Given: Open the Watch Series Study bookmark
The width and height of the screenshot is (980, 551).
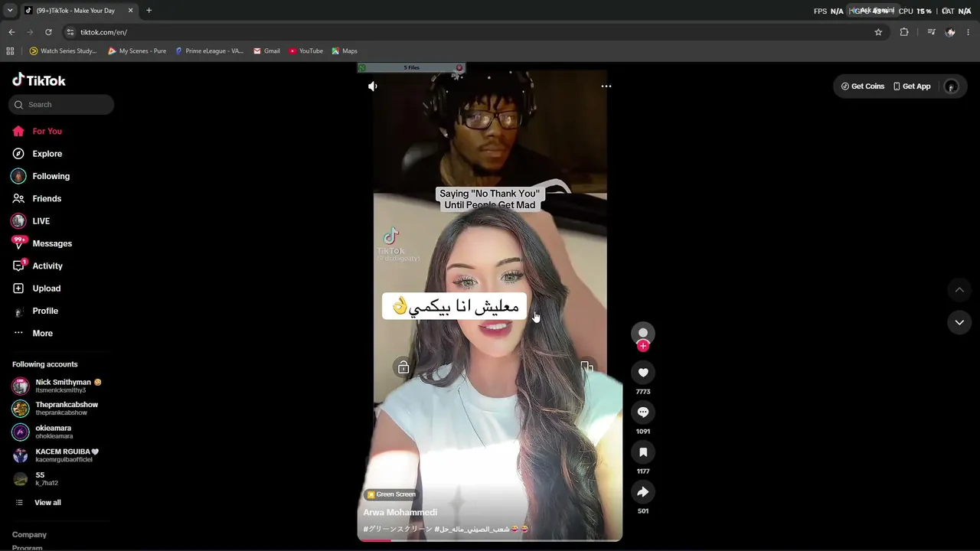Looking at the screenshot, I should [63, 51].
